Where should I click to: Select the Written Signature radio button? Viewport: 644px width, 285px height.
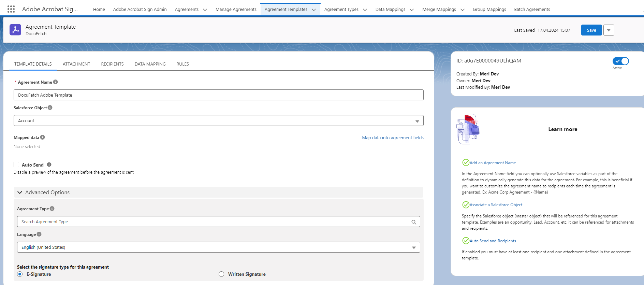coord(221,274)
